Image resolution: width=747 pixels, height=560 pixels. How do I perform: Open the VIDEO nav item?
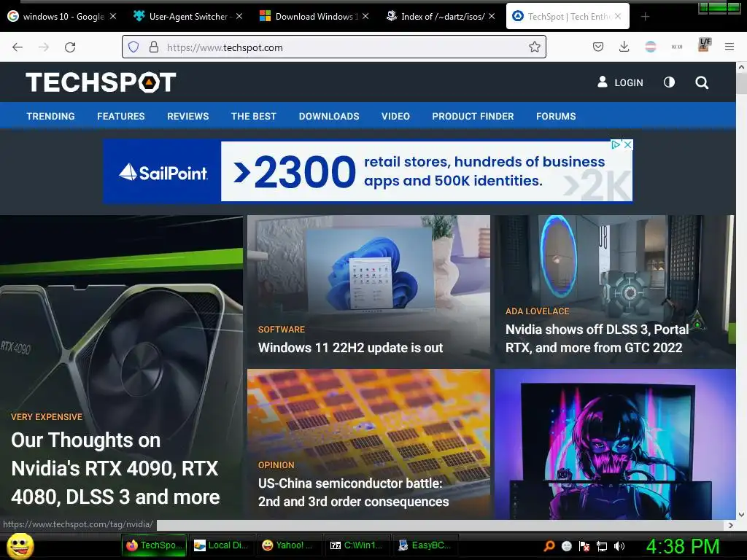tap(395, 116)
